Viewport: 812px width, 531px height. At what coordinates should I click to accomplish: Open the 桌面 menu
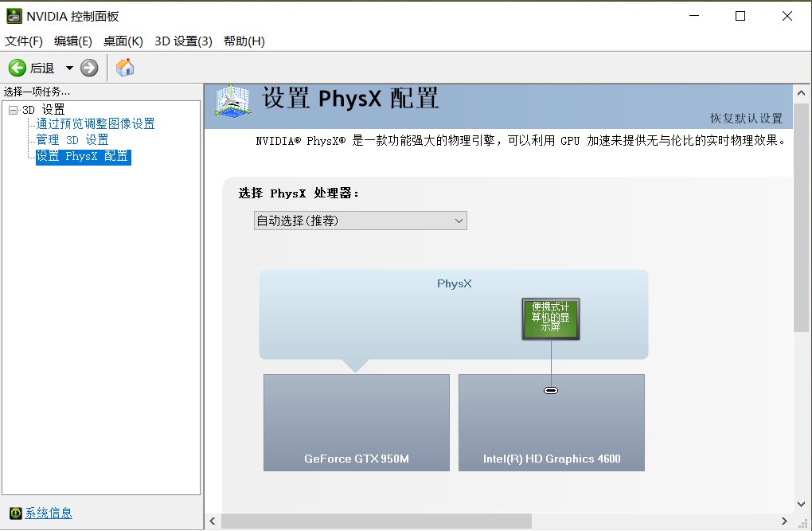[122, 41]
